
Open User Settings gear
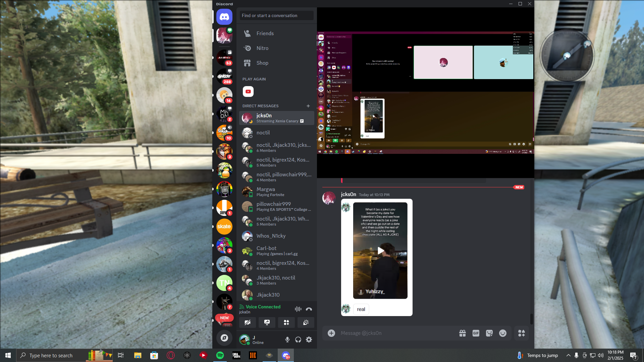coord(309,340)
